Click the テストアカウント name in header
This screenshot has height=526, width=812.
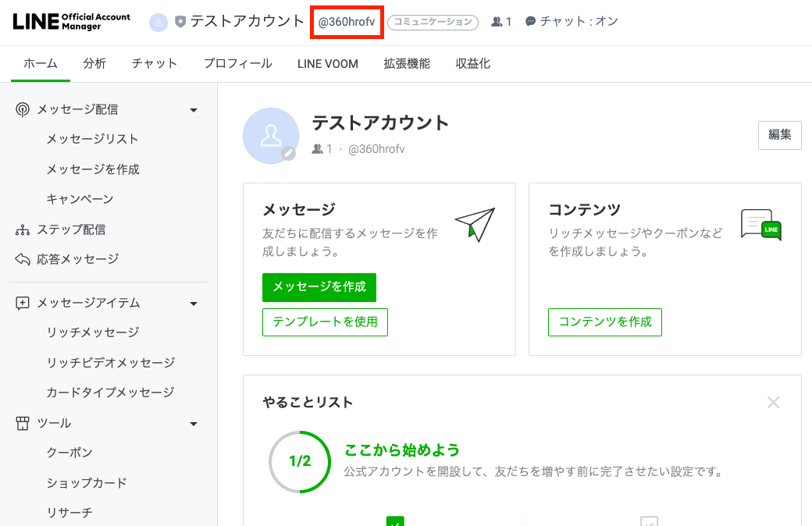(x=247, y=21)
